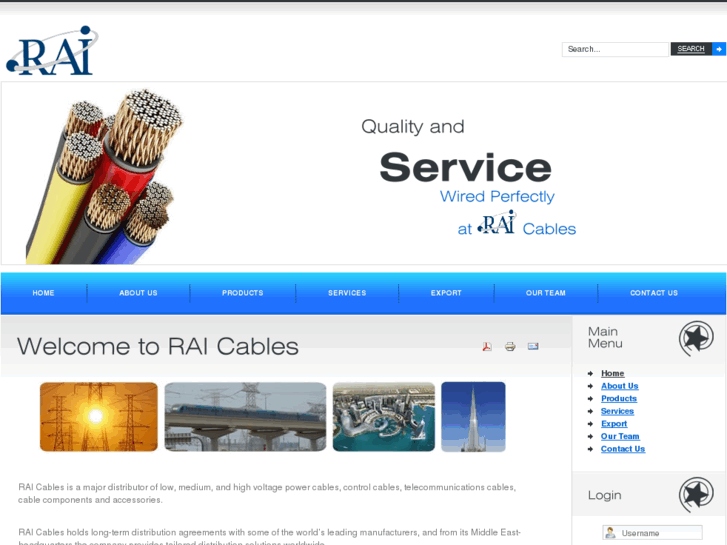Open HOME in the blue navigation bar
This screenshot has width=727, height=545.
coord(44,293)
